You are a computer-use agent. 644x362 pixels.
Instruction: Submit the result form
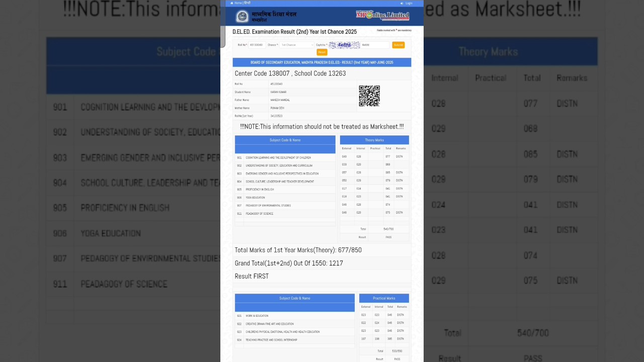(398, 45)
